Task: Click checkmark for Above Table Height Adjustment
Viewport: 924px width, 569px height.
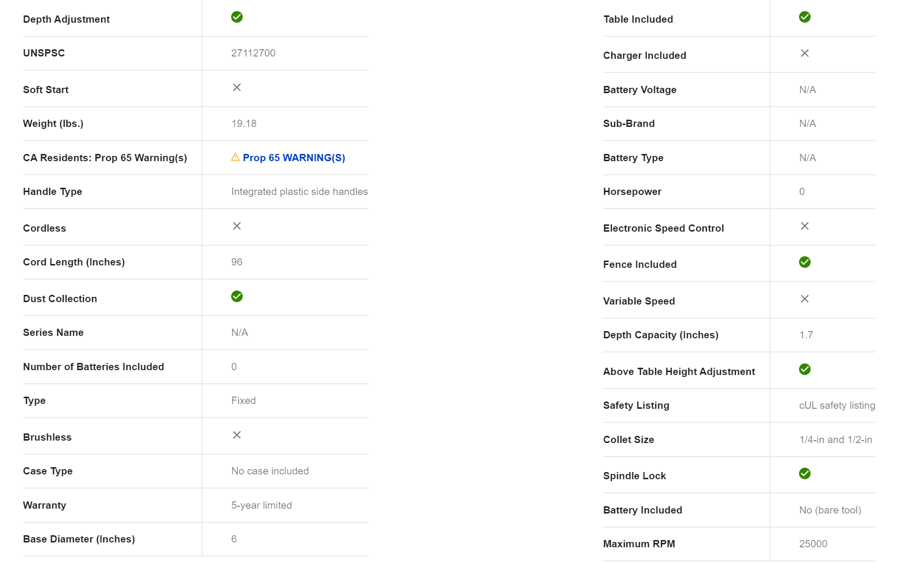Action: [804, 369]
